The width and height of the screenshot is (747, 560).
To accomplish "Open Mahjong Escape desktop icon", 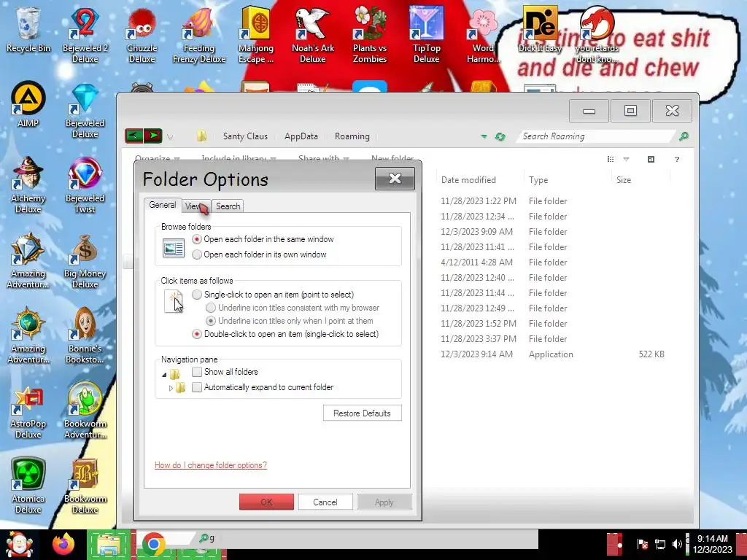I will coord(256,34).
